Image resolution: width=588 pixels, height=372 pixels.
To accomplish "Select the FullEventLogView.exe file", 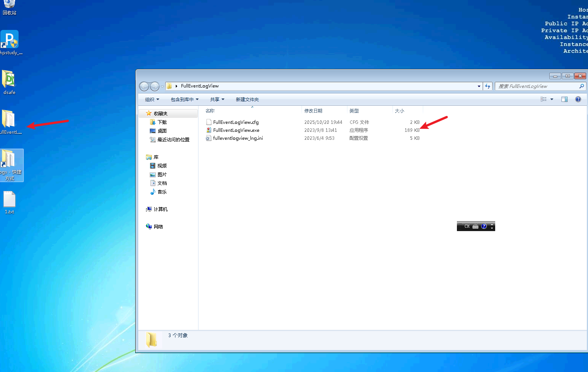I will 236,130.
